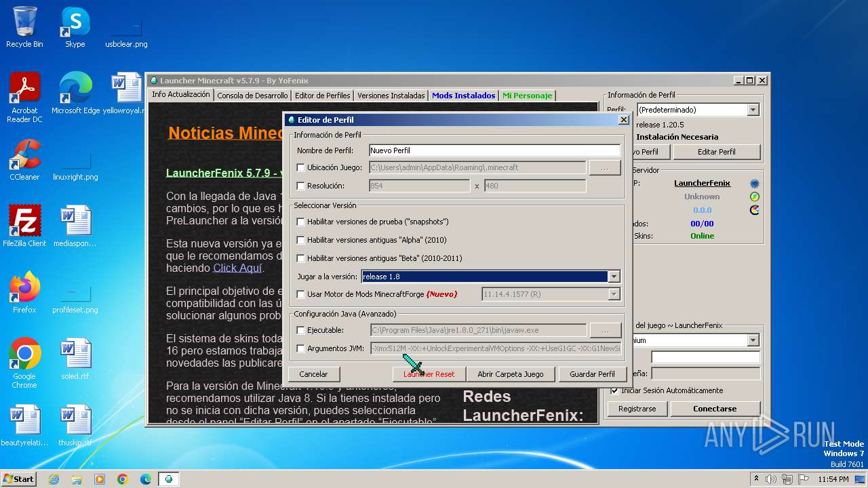868x488 pixels.
Task: Enable the Ubicación Juego checkbox
Action: pos(301,167)
